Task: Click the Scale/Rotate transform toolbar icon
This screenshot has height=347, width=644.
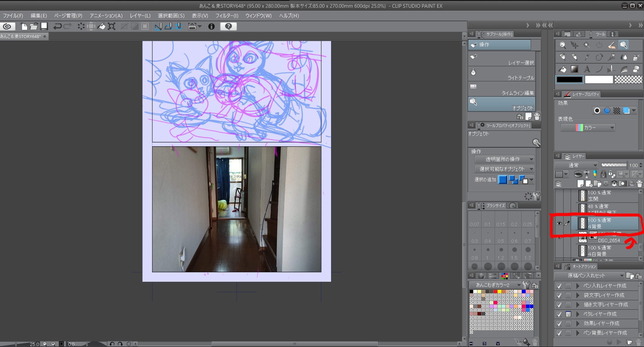Action: tap(112, 26)
